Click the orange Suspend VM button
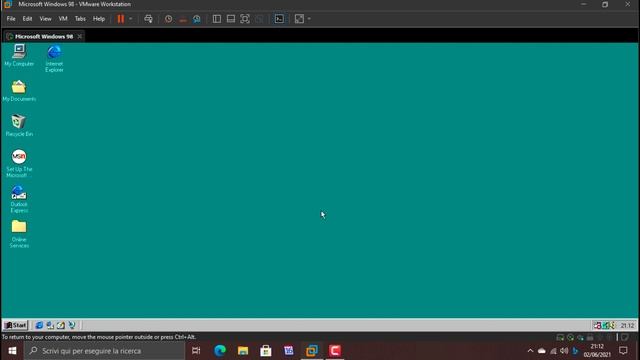Screen dimensions: 640x360 [x=121, y=19]
